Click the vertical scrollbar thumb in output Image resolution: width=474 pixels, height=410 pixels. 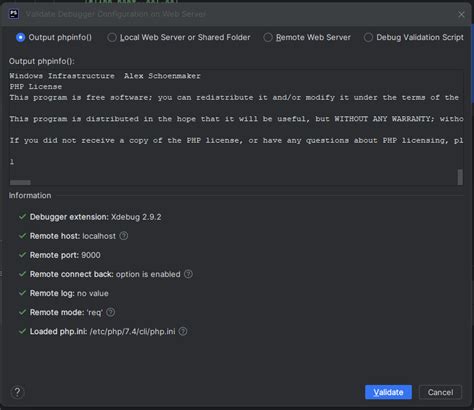pos(460,177)
